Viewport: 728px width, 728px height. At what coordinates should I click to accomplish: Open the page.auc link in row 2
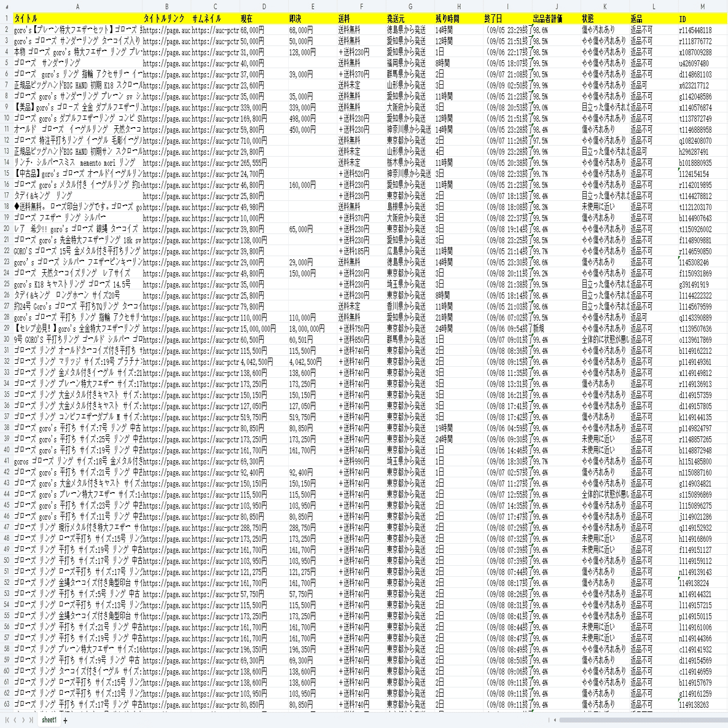click(166, 29)
